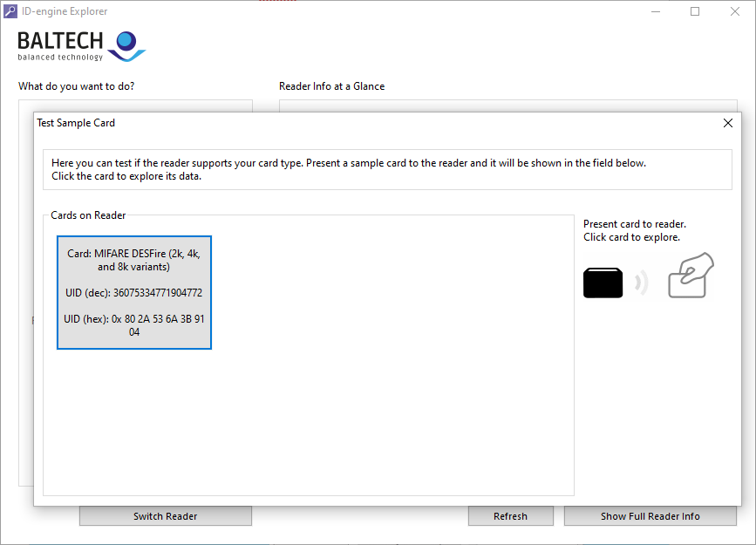Open Show Full Reader Info

click(x=650, y=515)
